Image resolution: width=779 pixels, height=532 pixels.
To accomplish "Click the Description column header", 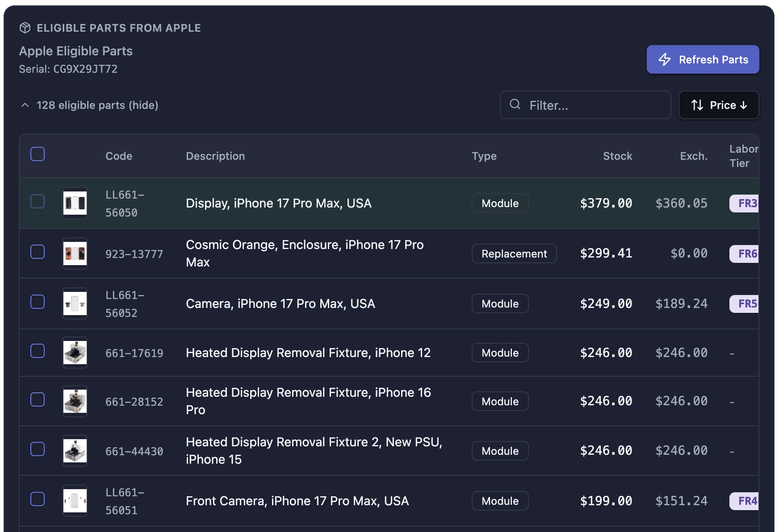I will [x=215, y=156].
